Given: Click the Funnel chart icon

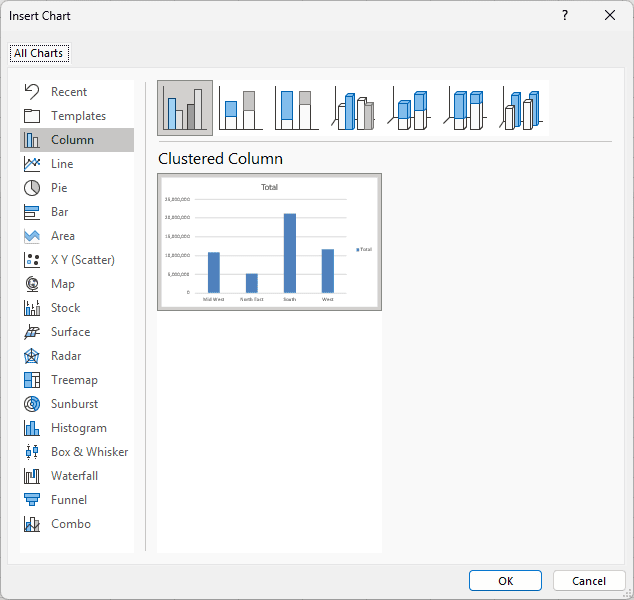Looking at the screenshot, I should (32, 500).
